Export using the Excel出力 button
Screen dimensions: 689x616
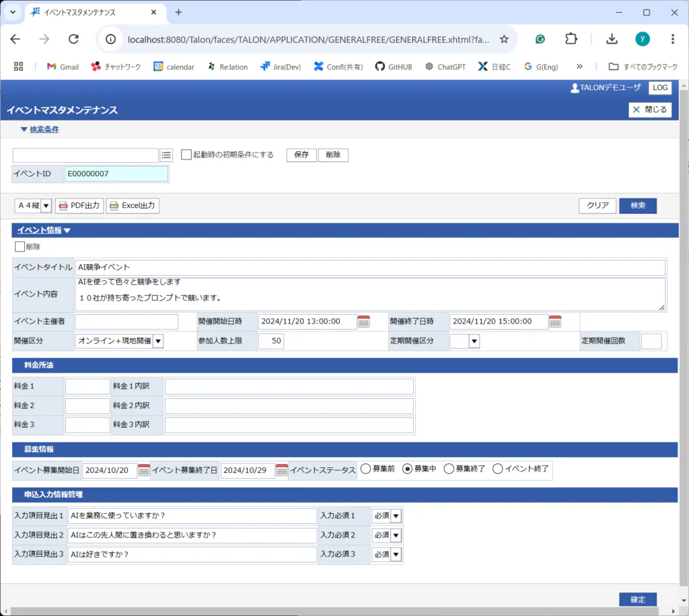(133, 206)
